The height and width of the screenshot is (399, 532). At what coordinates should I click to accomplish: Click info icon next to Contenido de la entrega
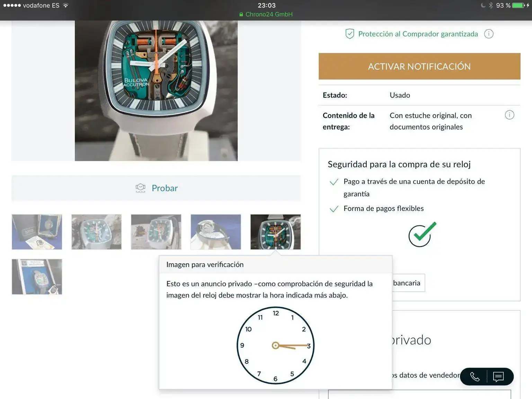click(509, 115)
